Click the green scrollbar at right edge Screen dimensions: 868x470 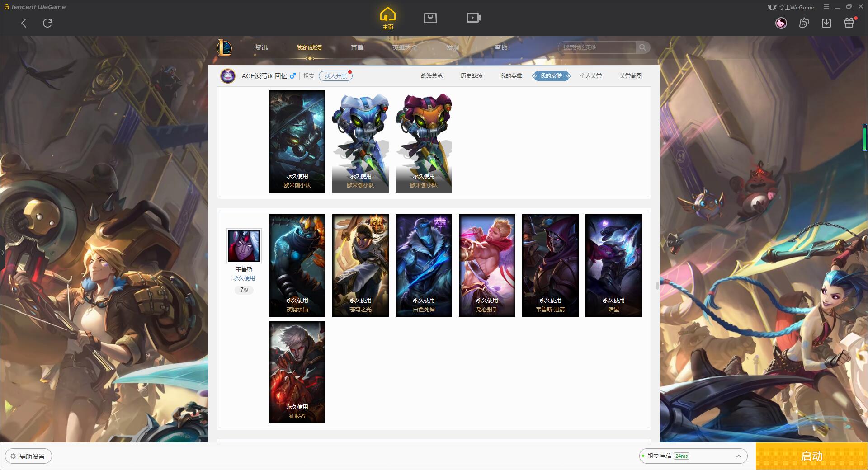[864, 137]
